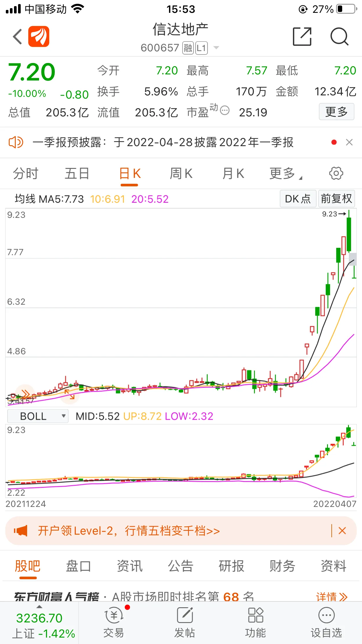362x644 pixels.
Task: Tap the 20220407 end date label
Action: 335,504
